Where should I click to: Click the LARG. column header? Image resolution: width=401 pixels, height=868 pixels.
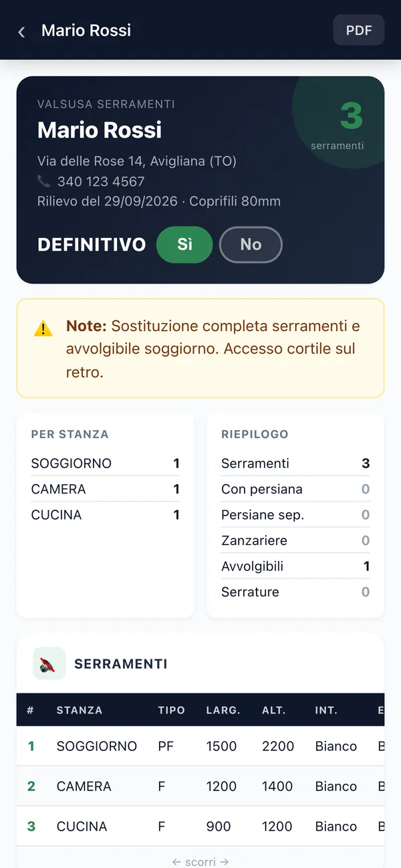(x=223, y=710)
